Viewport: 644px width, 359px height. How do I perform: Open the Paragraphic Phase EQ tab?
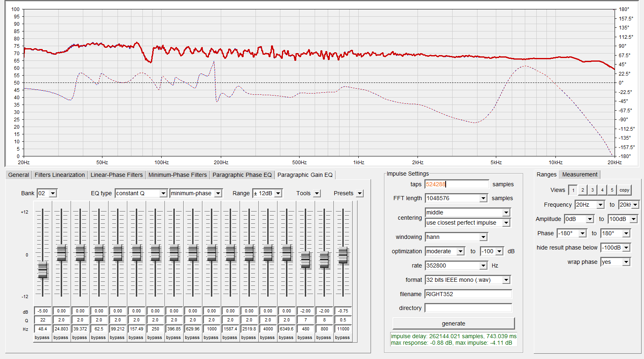click(242, 175)
